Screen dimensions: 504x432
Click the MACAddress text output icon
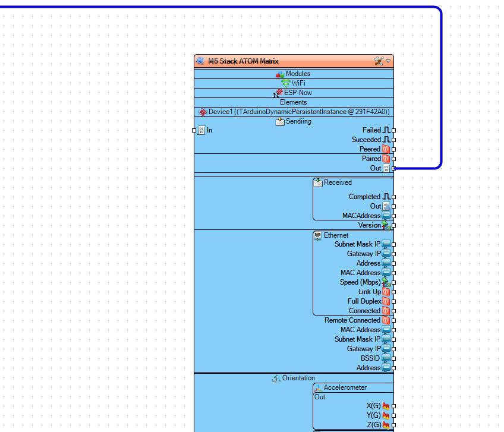tap(386, 216)
